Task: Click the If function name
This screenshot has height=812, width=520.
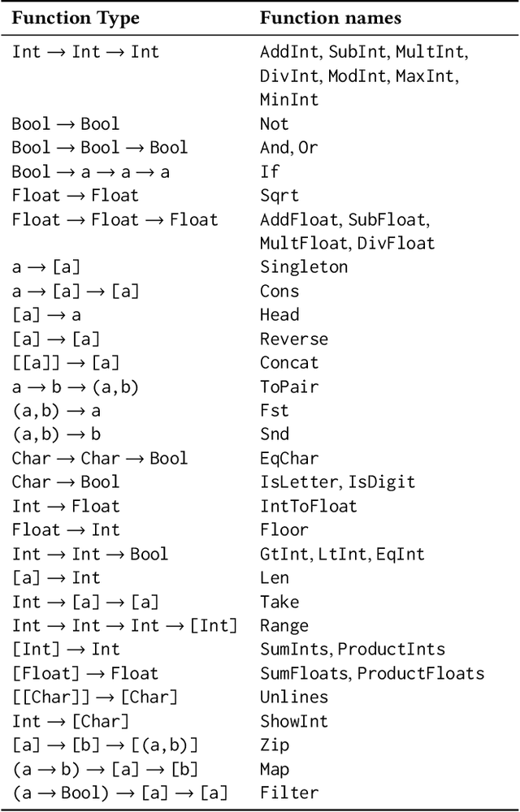Action: click(x=270, y=171)
